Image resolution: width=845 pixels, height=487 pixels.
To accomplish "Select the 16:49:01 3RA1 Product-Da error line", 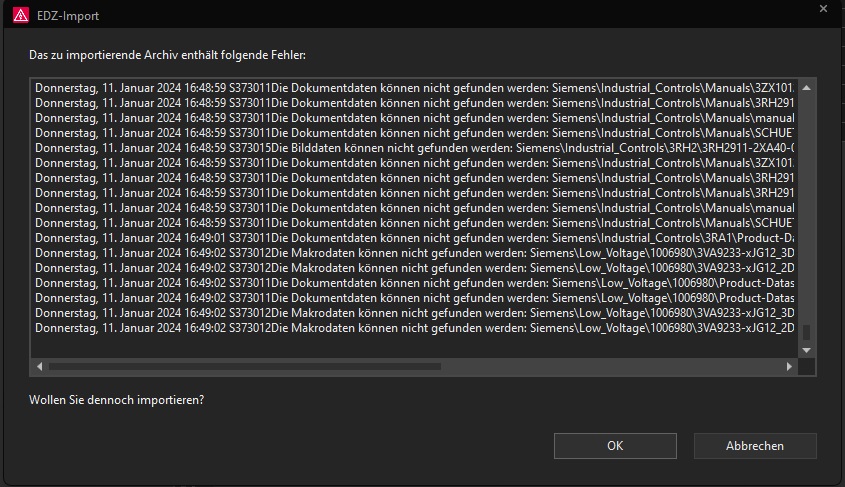I will (x=414, y=238).
